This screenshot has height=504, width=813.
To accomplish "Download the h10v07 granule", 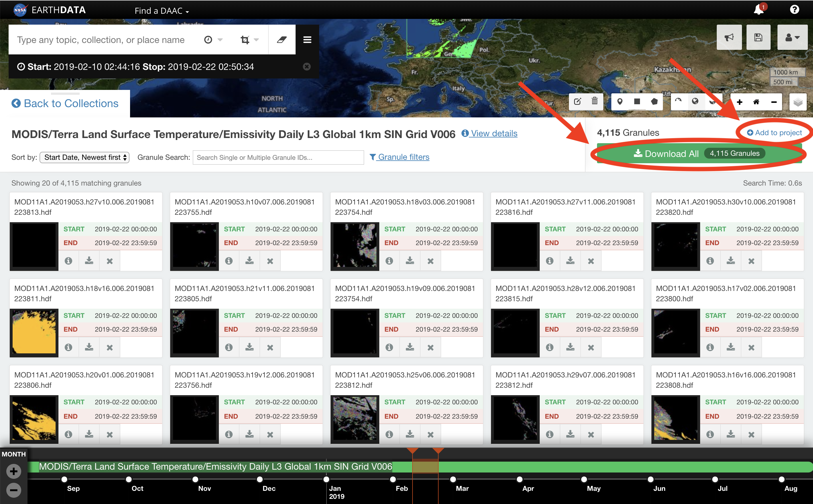I will click(250, 261).
